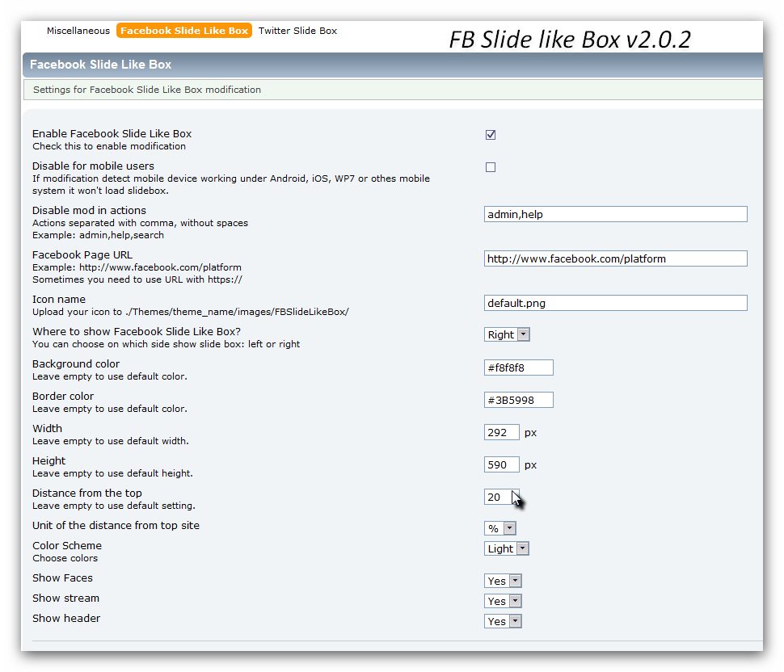
Task: Select the Facebook Slide Like Box tab
Action: 184,31
